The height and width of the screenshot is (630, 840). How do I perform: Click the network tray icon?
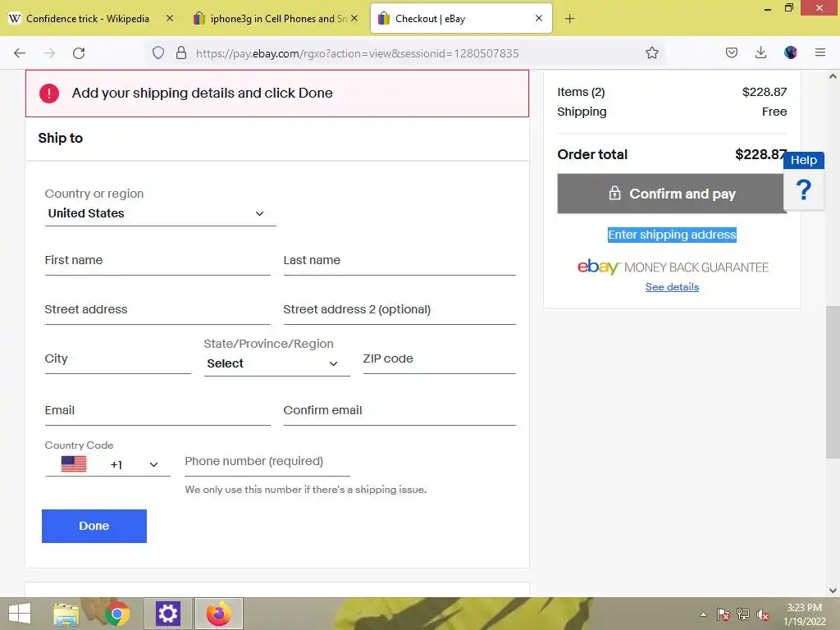(x=743, y=614)
